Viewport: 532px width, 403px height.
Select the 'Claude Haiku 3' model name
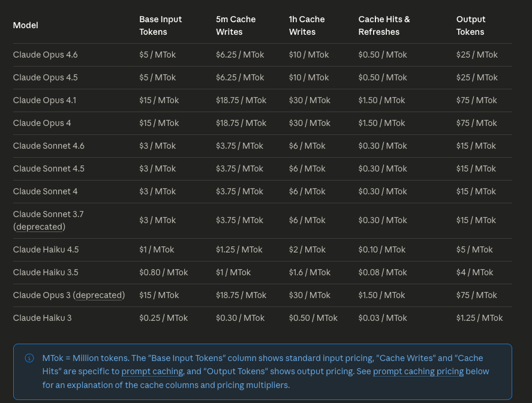pos(42,318)
